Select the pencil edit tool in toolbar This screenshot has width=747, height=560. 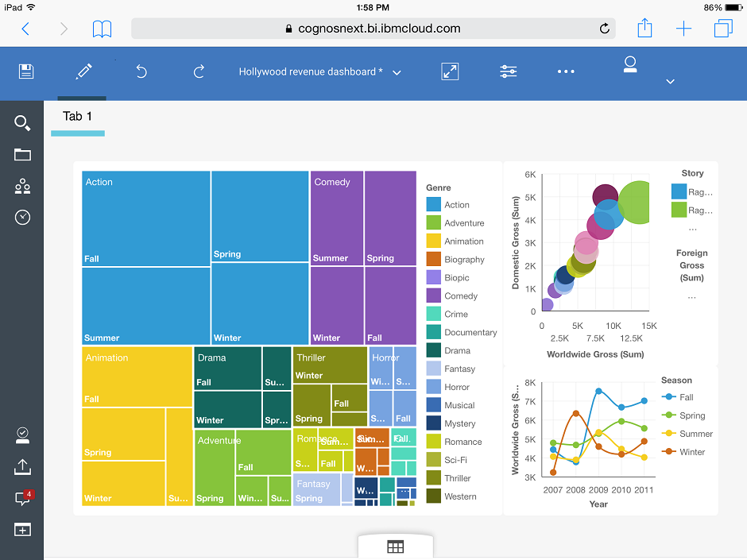click(82, 71)
